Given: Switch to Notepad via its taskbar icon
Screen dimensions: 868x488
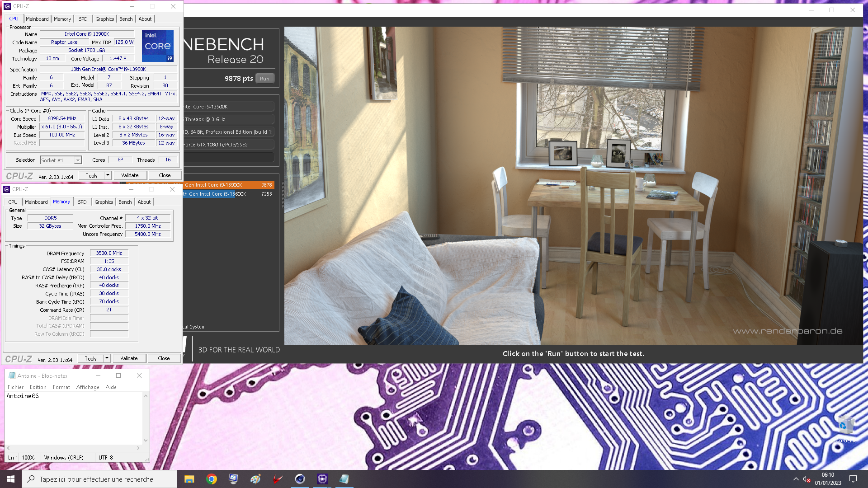Looking at the screenshot, I should tap(344, 479).
